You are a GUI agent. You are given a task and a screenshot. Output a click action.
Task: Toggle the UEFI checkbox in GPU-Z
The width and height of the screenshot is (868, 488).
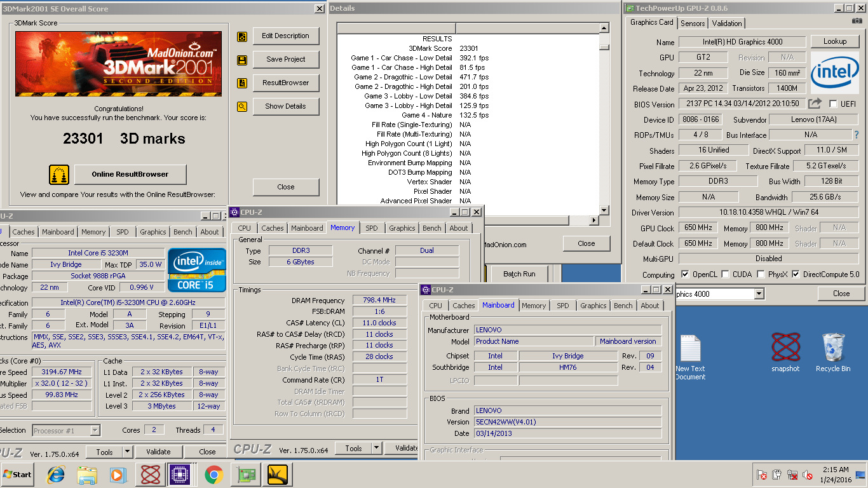(x=833, y=104)
